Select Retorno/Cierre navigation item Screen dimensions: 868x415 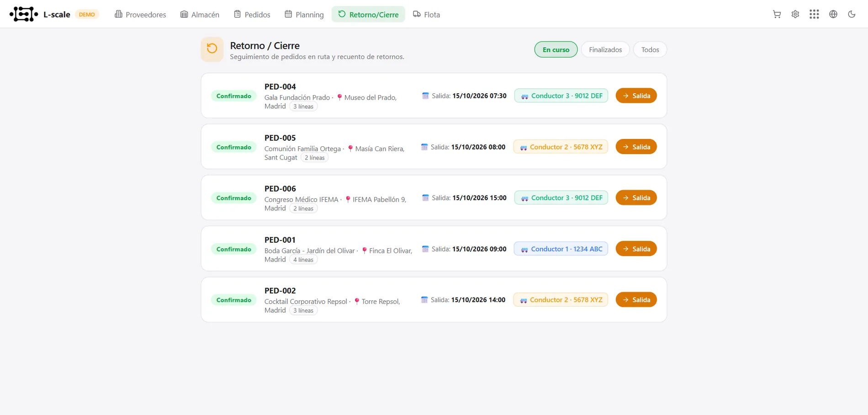tap(368, 15)
